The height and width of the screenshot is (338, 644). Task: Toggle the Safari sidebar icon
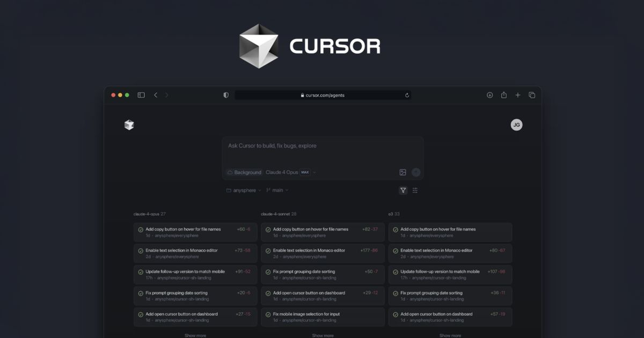tap(141, 95)
